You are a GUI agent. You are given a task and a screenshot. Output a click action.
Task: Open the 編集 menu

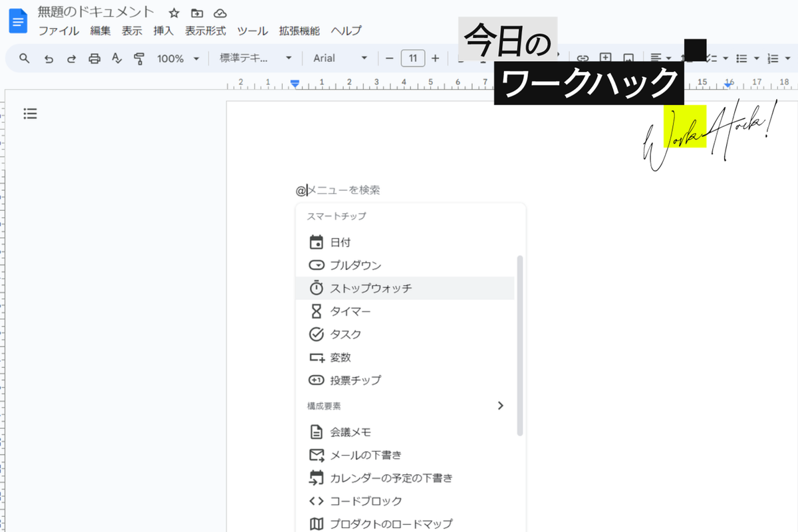click(100, 31)
